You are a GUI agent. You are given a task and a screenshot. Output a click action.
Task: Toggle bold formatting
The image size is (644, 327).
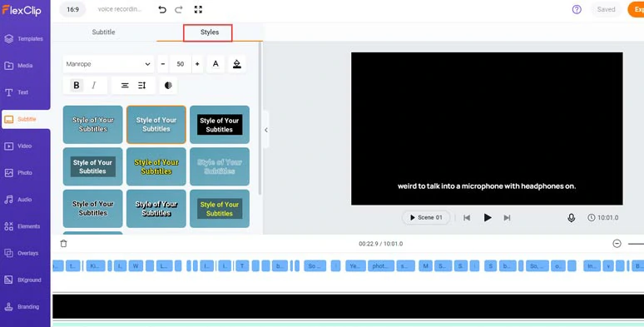tap(77, 86)
